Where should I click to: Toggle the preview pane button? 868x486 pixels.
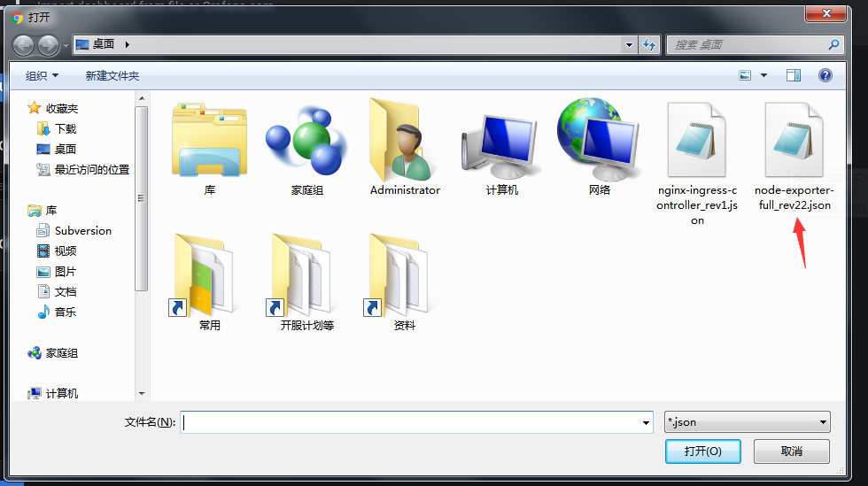793,75
